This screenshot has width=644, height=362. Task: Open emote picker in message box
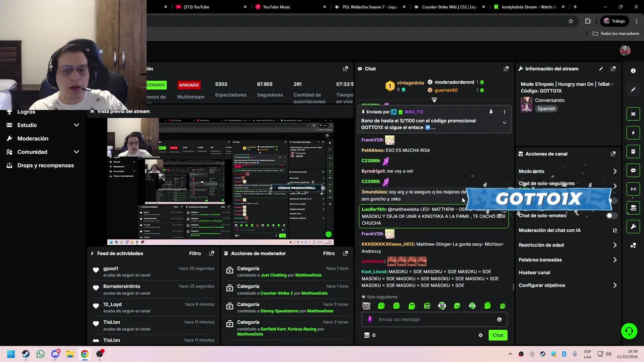pos(499,319)
